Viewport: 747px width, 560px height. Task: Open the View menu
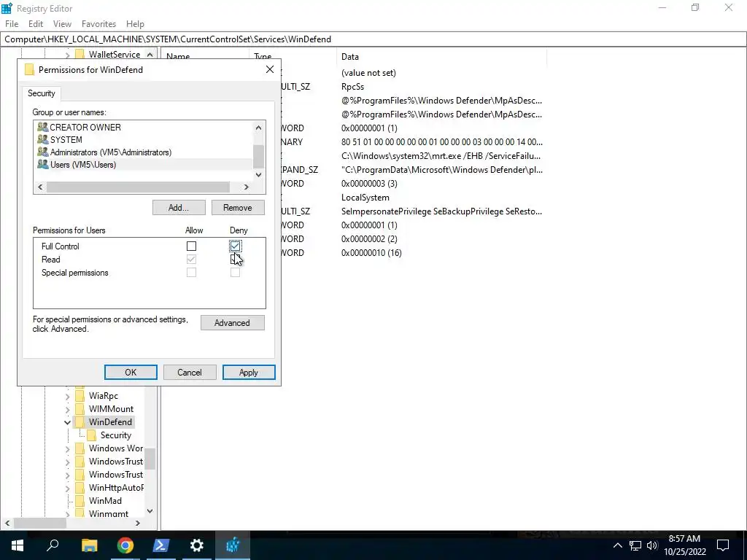[62, 24]
